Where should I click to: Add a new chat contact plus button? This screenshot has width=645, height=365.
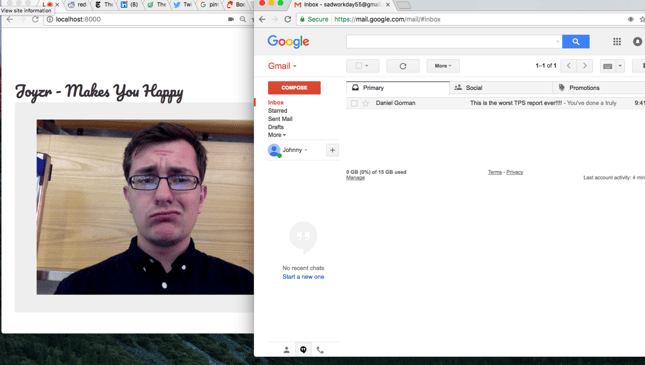pyautogui.click(x=332, y=150)
